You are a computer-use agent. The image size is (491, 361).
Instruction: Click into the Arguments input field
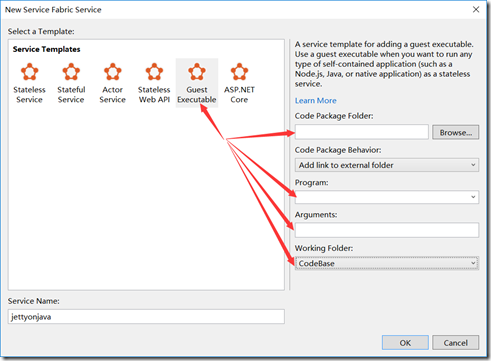click(x=387, y=230)
